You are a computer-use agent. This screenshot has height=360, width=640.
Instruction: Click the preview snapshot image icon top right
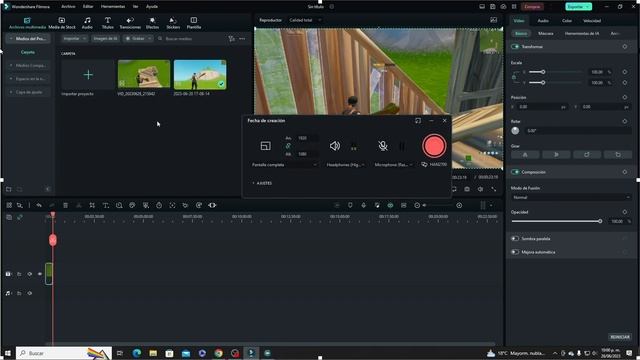493,20
